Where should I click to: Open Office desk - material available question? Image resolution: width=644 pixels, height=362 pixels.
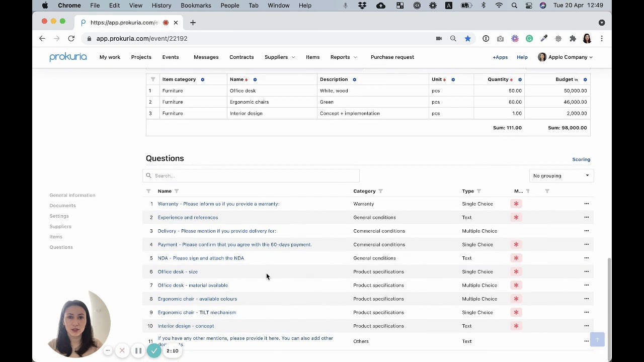click(193, 285)
